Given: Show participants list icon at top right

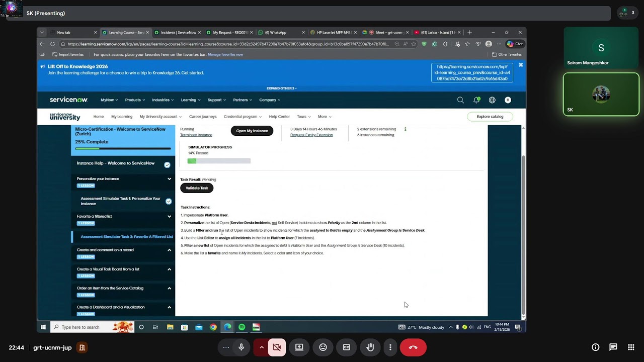Looking at the screenshot, I should pyautogui.click(x=628, y=13).
